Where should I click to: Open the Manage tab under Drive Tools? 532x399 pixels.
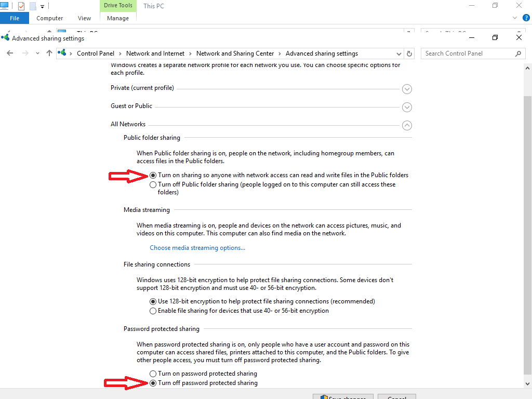click(x=118, y=18)
